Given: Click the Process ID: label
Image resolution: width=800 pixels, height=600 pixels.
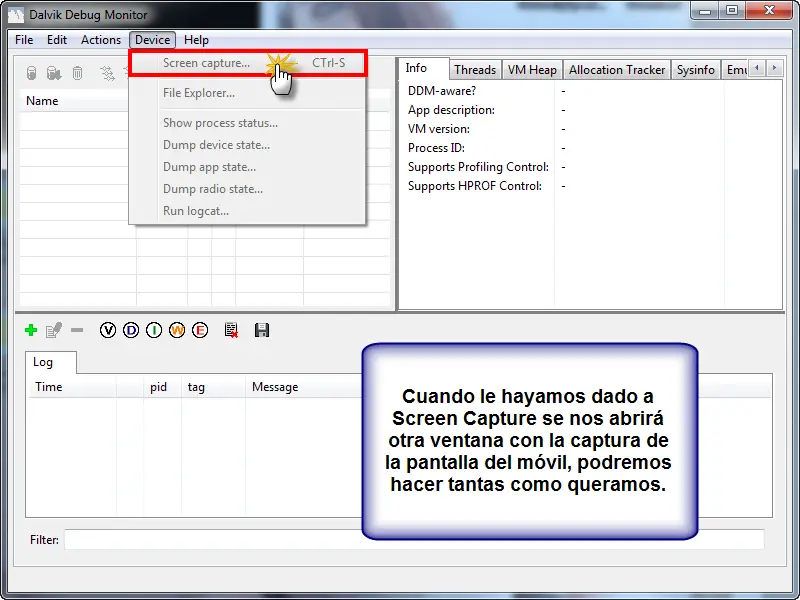Looking at the screenshot, I should coord(436,147).
